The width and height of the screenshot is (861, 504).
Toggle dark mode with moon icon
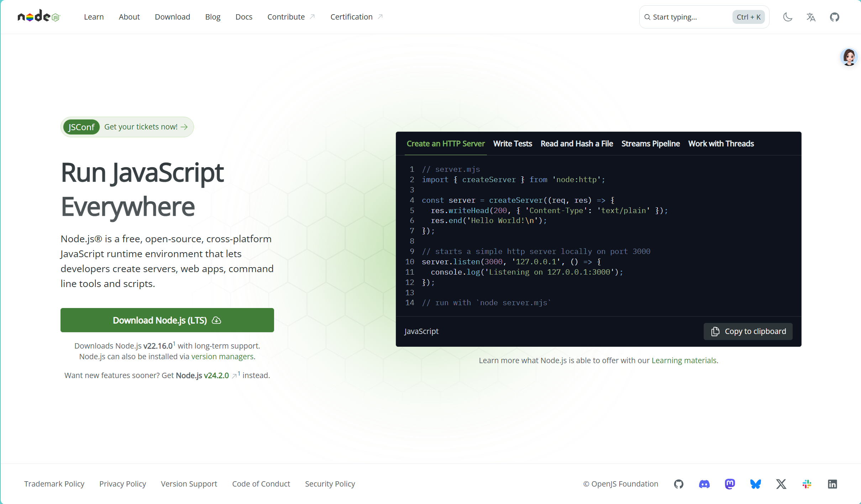click(x=788, y=17)
